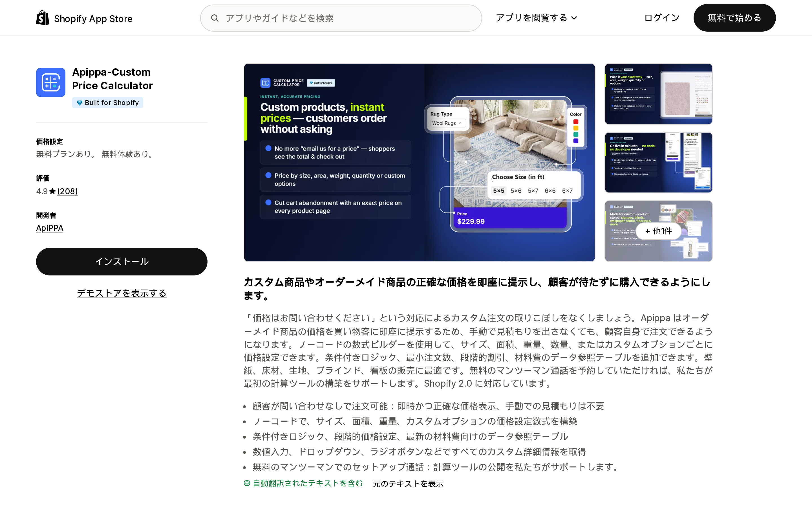Viewport: 812px width, 508px height.
Task: Click the 元のテキストを表示 link
Action: coord(408,484)
